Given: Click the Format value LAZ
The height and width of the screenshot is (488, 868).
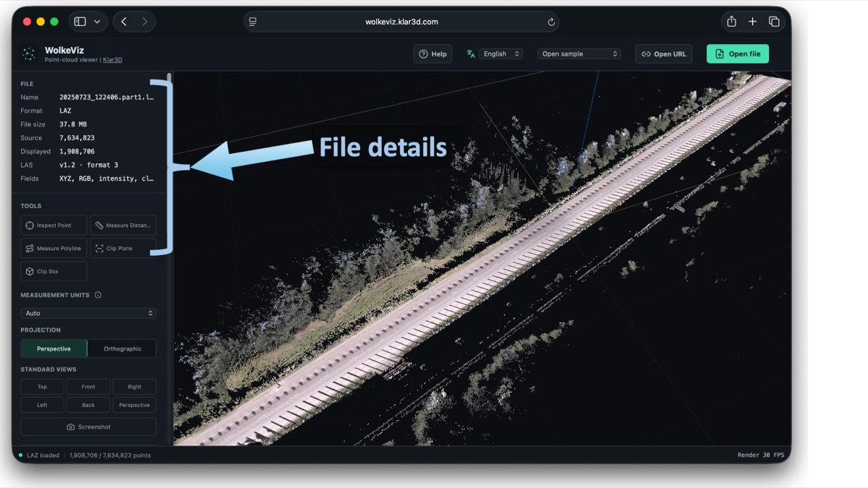Looking at the screenshot, I should pos(66,111).
